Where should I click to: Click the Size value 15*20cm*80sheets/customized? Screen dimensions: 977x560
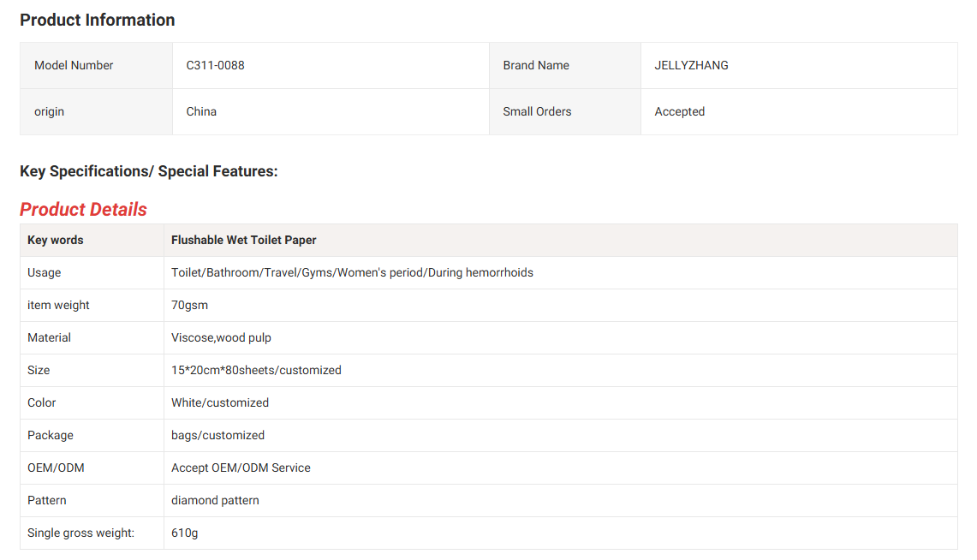pyautogui.click(x=256, y=370)
